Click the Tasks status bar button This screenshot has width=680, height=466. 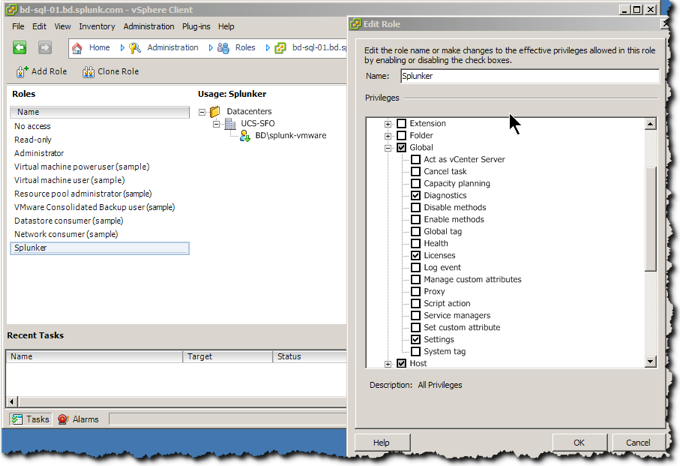[x=30, y=419]
